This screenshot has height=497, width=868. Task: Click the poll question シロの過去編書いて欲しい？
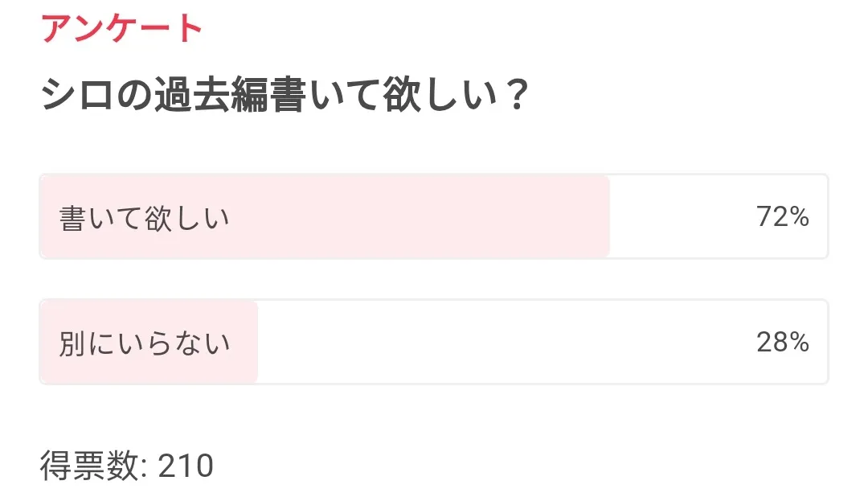pos(284,97)
